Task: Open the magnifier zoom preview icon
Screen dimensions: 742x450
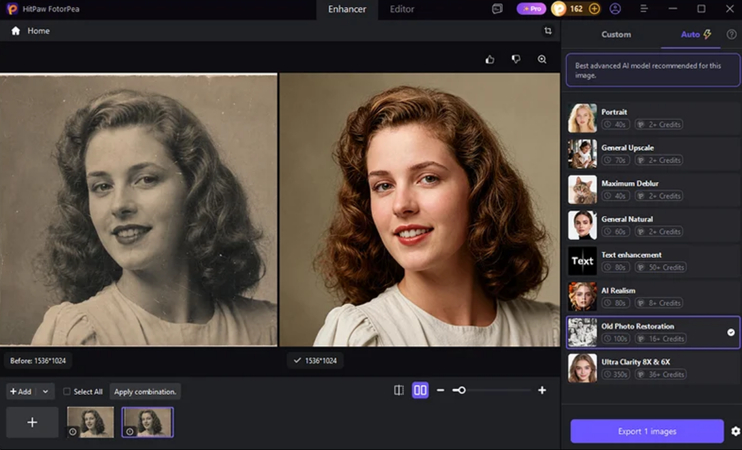Action: point(542,59)
